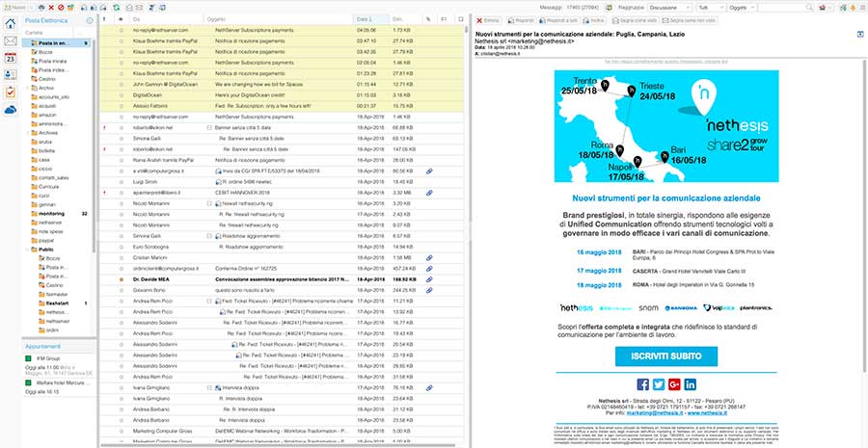
Task: Collapse the Banner senza città thread
Action: pyautogui.click(x=209, y=128)
